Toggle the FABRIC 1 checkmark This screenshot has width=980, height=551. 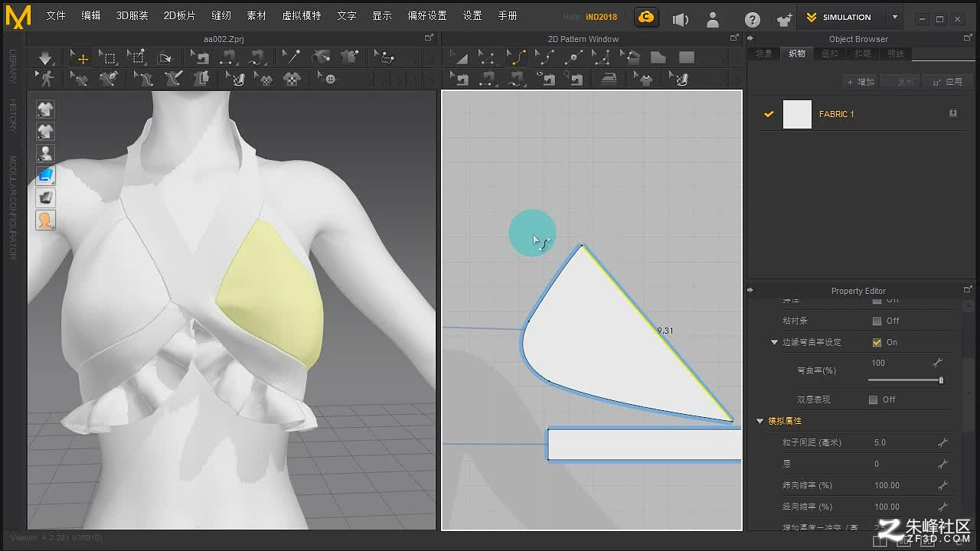tap(769, 114)
